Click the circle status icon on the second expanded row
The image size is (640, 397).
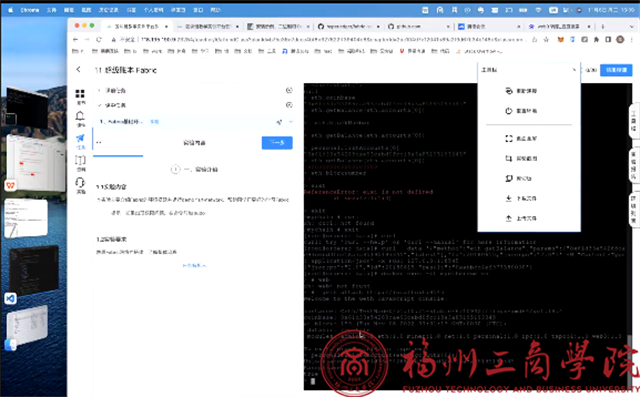[289, 105]
